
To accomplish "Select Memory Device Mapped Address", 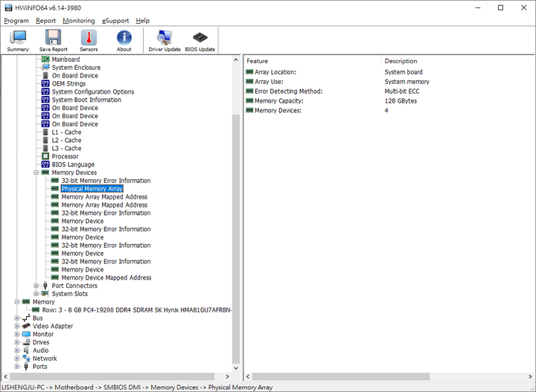I will (106, 278).
